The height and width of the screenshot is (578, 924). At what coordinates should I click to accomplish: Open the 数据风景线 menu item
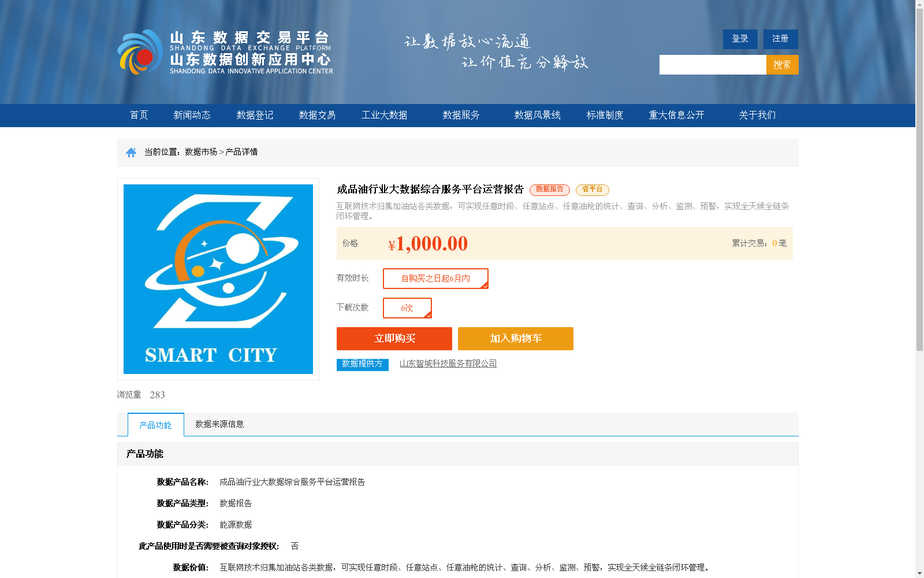point(538,115)
